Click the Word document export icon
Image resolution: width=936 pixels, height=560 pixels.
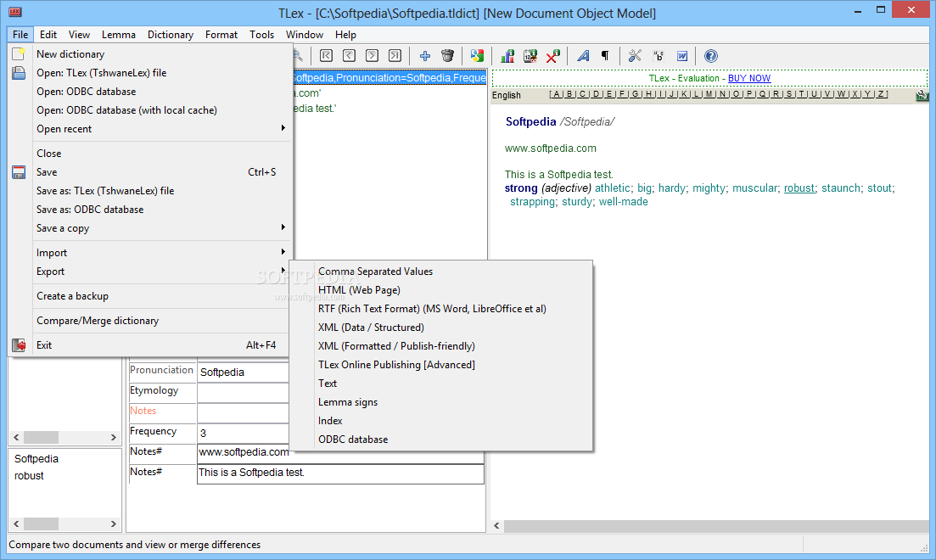[681, 56]
